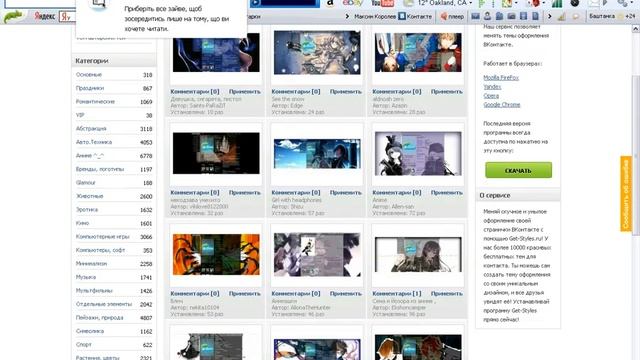Select the Пейзажи, природа category

point(100,318)
